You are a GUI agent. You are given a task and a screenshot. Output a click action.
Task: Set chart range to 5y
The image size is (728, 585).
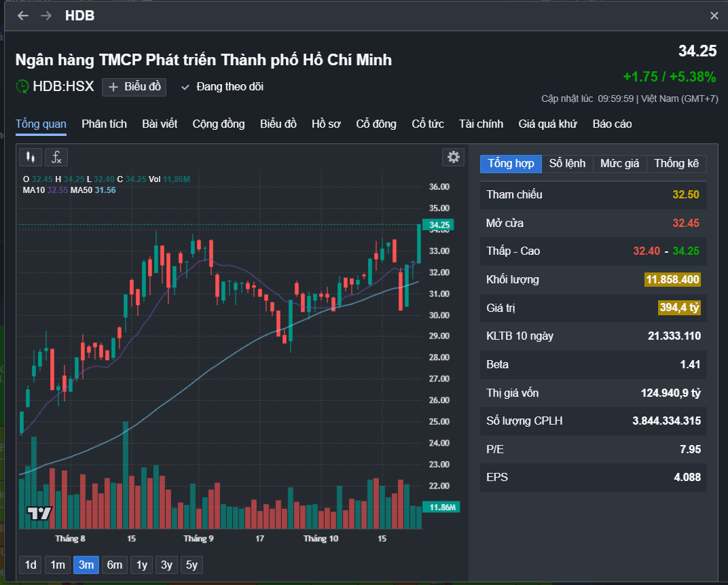click(192, 565)
